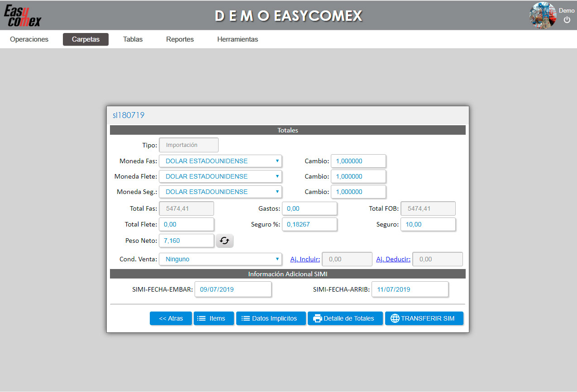577x392 pixels.
Task: Open the Reportes menu
Action: coord(180,39)
